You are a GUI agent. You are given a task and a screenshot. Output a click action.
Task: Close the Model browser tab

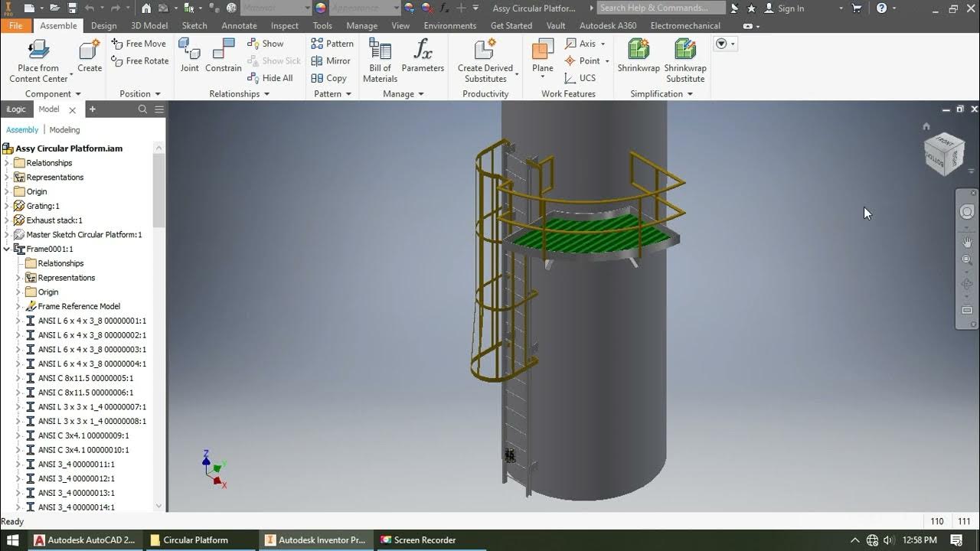(73, 110)
